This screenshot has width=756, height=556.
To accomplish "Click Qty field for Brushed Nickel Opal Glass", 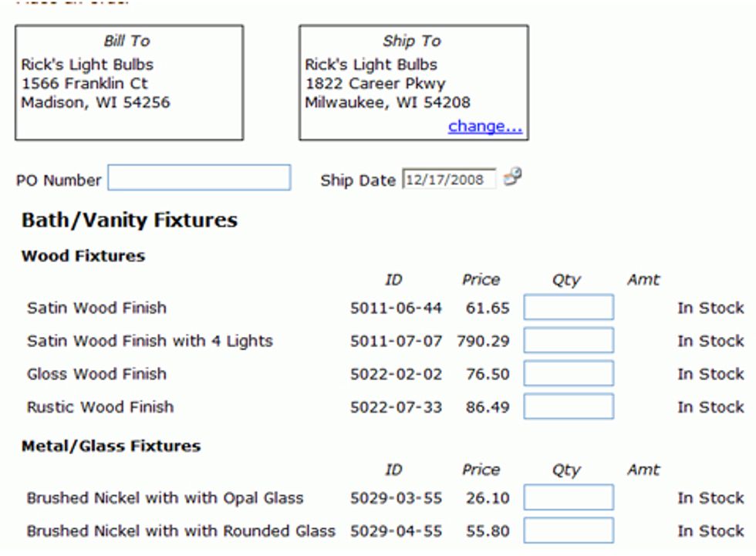I will (x=569, y=497).
